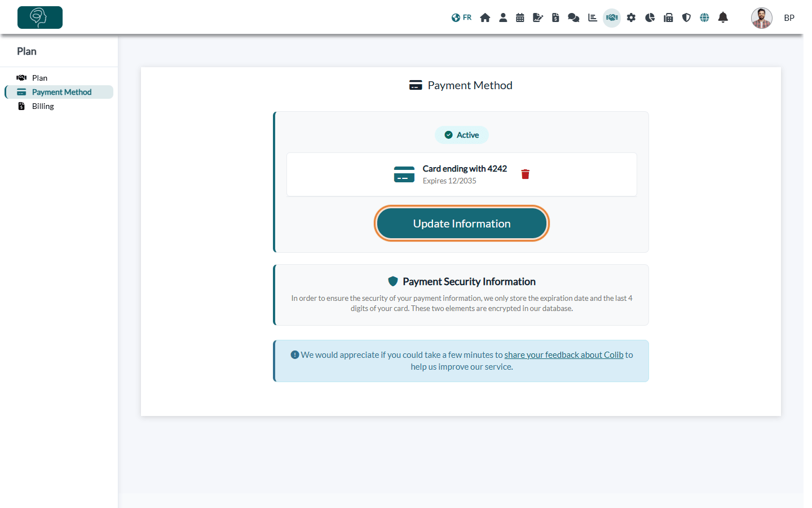Open the chat messages icon
The image size is (812, 508).
573,17
